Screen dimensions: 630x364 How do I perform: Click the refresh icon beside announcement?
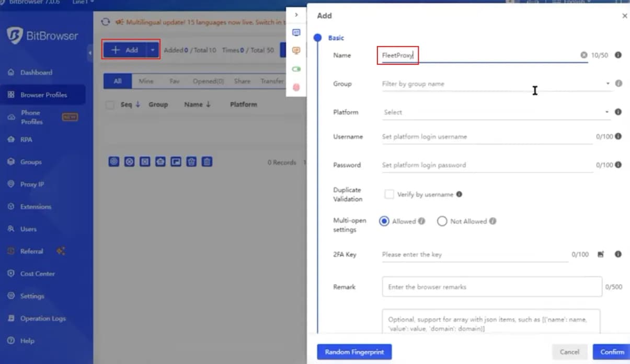[106, 22]
